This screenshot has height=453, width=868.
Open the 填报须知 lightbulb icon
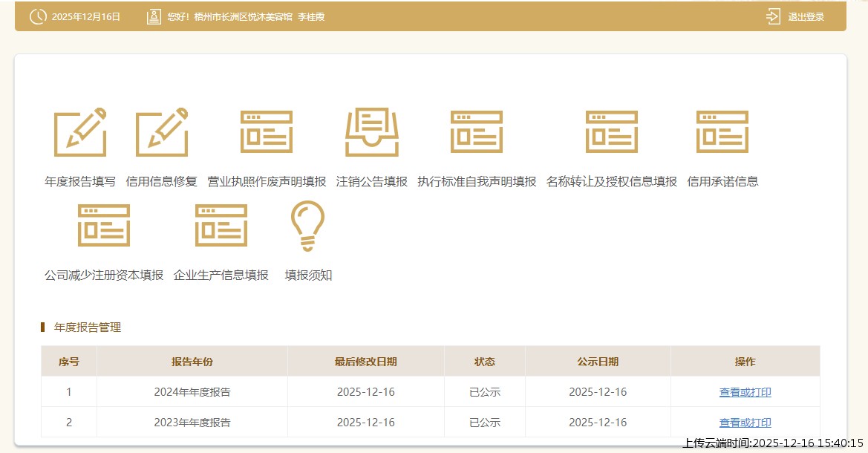[308, 226]
